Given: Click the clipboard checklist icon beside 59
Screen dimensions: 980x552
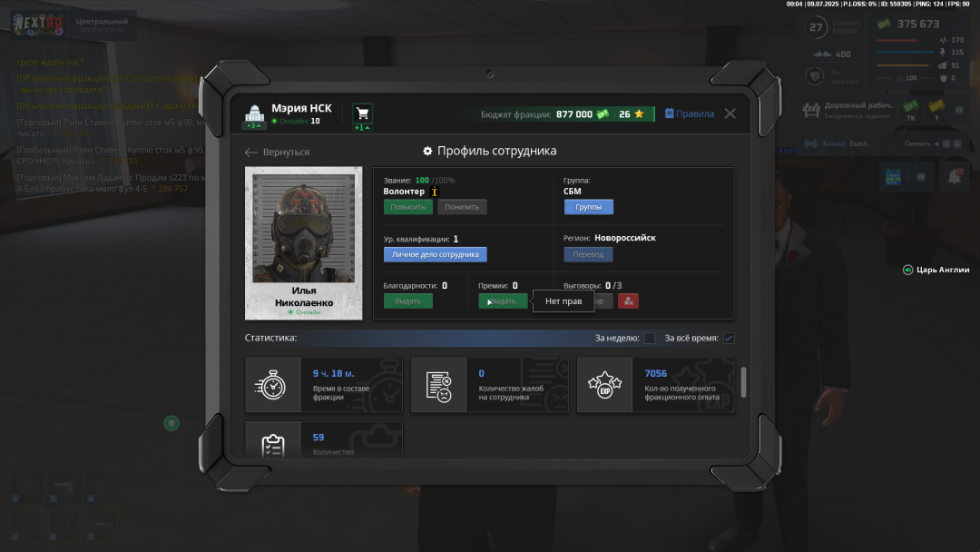Looking at the screenshot, I should (x=273, y=445).
